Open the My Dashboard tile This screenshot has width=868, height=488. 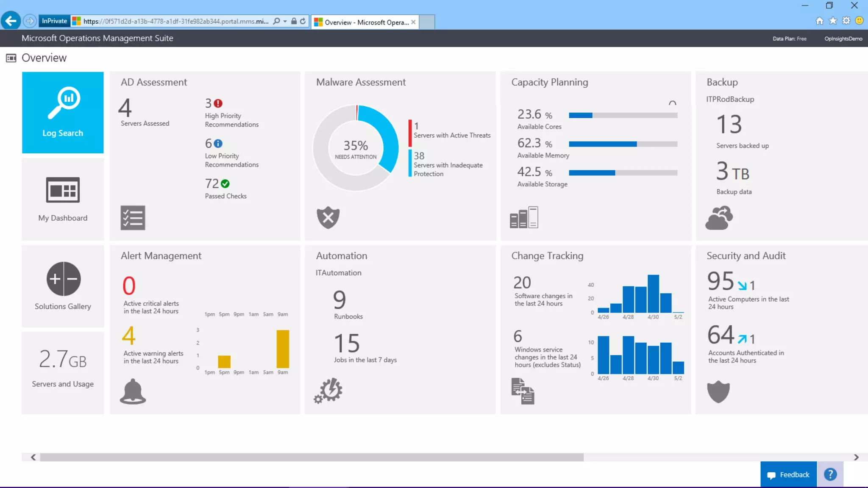[x=63, y=199]
